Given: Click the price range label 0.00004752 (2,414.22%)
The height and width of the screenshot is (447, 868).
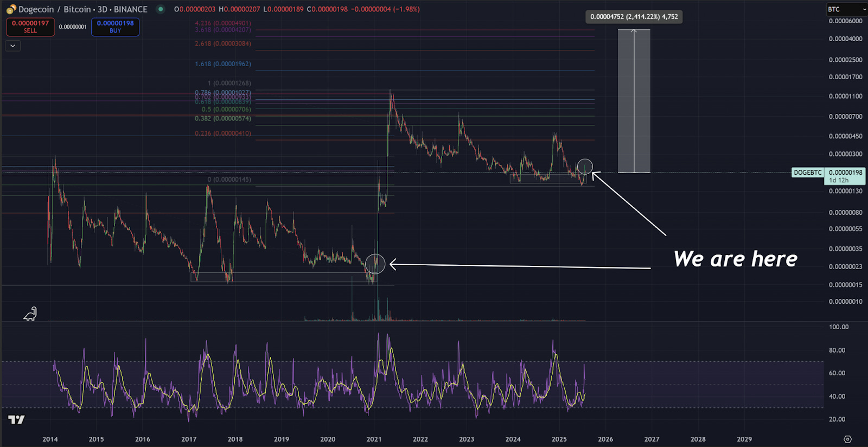Looking at the screenshot, I should pyautogui.click(x=634, y=17).
